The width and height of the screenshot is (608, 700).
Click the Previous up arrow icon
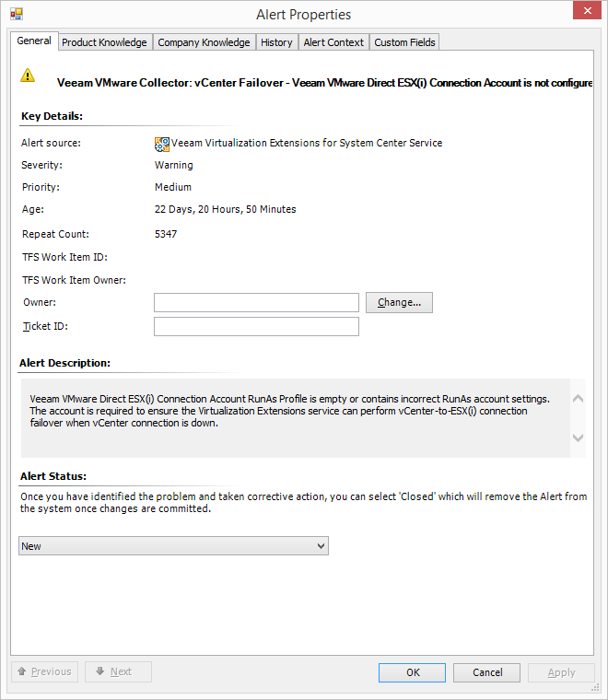pyautogui.click(x=22, y=671)
